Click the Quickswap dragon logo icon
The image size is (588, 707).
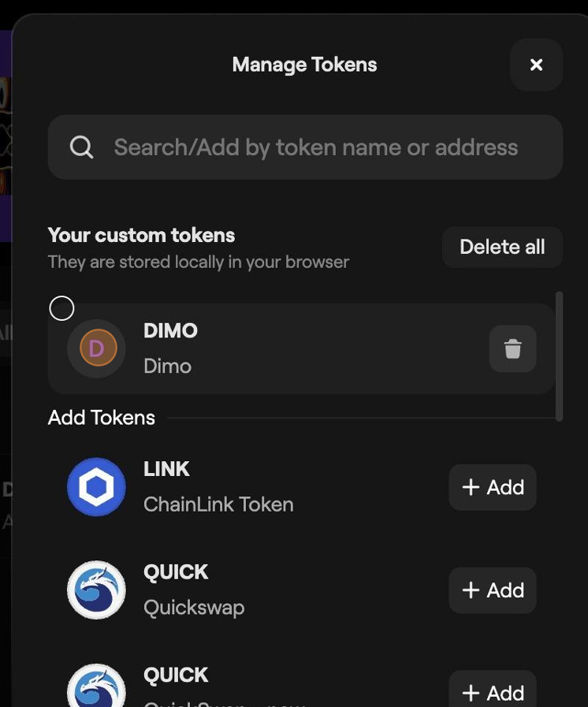point(96,590)
